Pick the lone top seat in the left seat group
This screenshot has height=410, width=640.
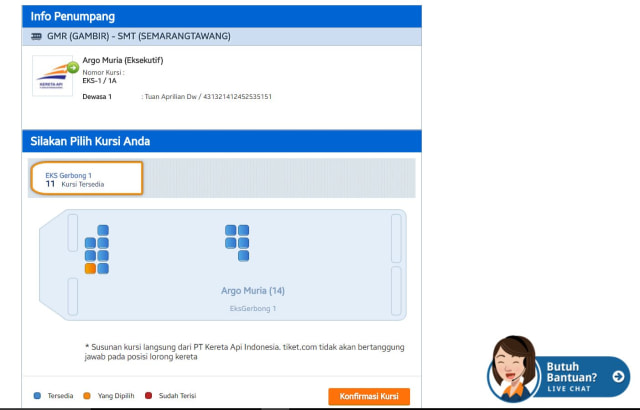[x=103, y=230]
